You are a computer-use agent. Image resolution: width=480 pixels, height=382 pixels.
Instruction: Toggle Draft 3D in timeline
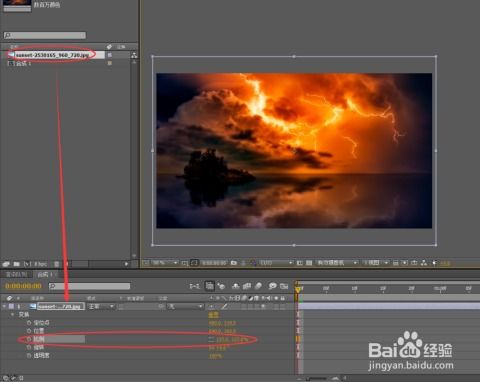221,286
